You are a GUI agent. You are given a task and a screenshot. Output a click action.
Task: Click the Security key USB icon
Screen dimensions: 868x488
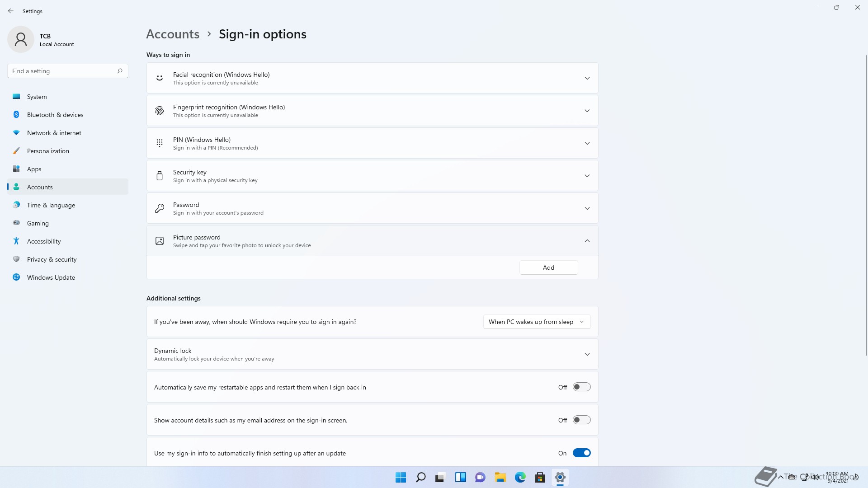click(160, 176)
